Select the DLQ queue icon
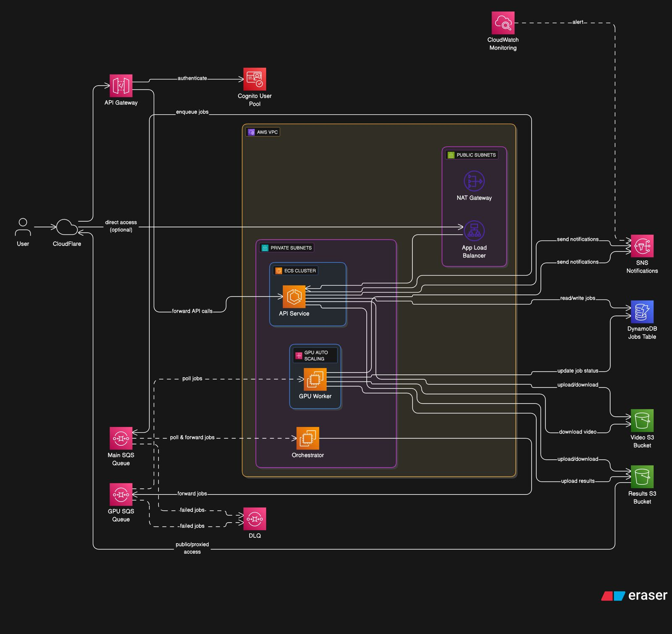 pyautogui.click(x=255, y=519)
